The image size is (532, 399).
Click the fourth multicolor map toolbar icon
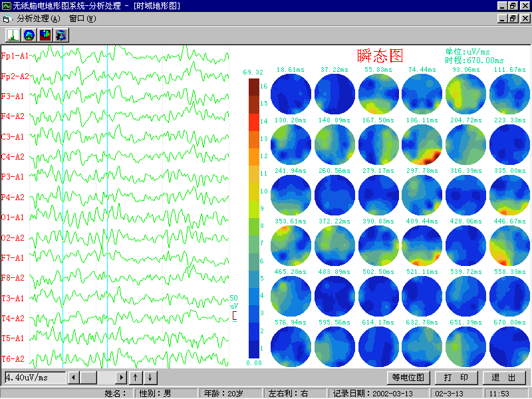point(61,35)
